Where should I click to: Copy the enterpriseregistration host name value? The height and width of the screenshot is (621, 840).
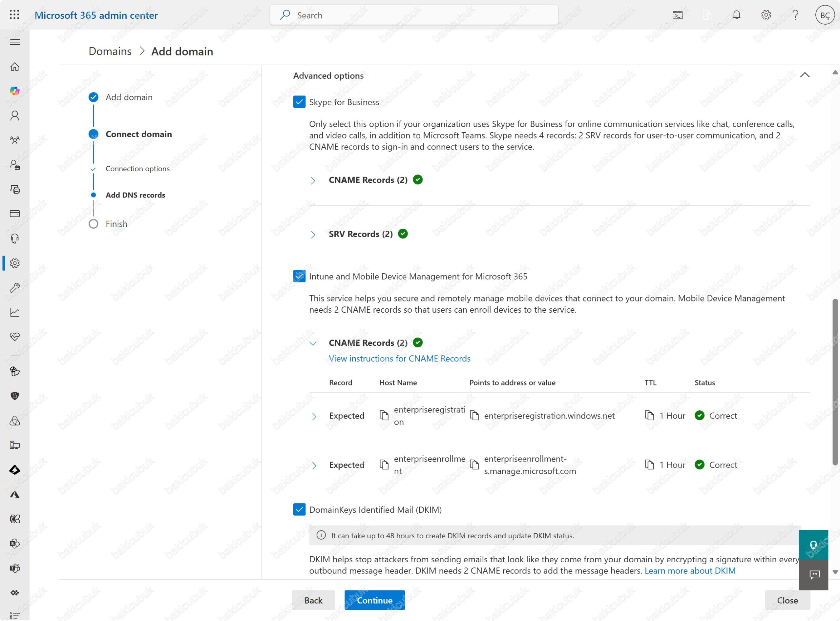tap(384, 415)
